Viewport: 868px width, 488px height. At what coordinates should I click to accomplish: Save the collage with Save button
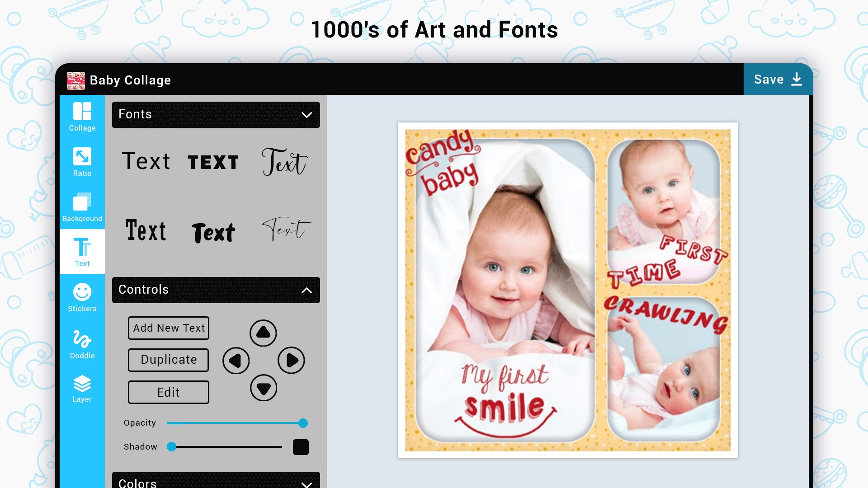pos(778,80)
